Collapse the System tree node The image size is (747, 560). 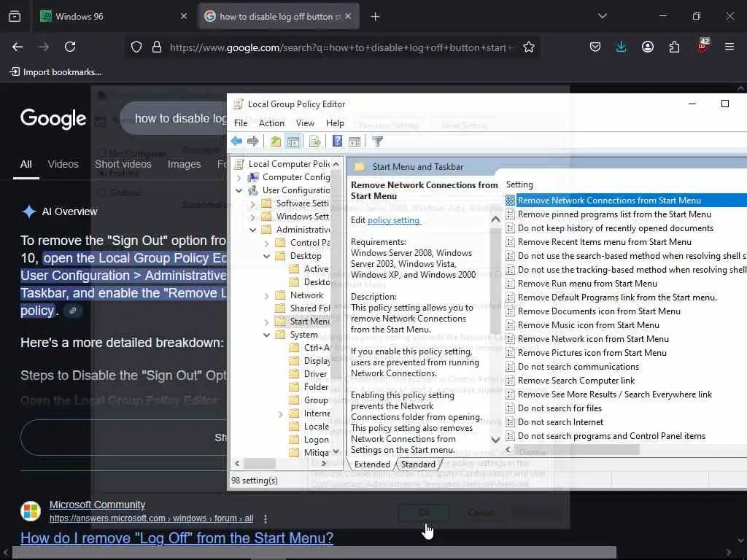tap(266, 335)
